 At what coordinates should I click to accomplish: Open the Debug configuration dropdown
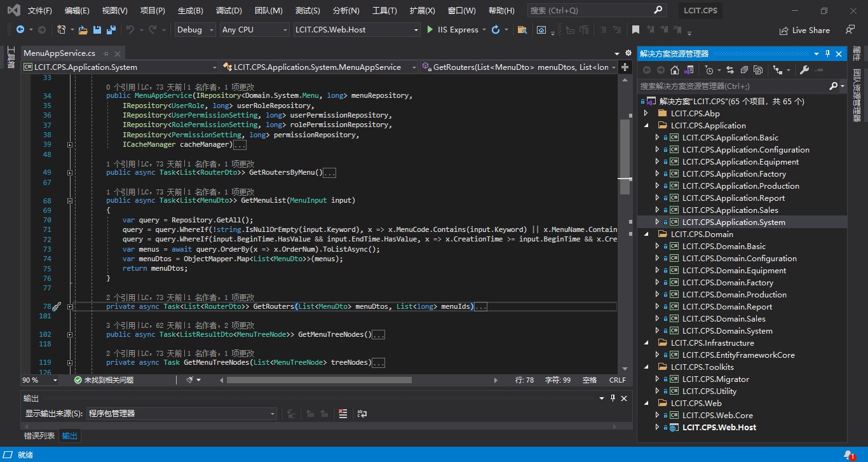pyautogui.click(x=194, y=30)
